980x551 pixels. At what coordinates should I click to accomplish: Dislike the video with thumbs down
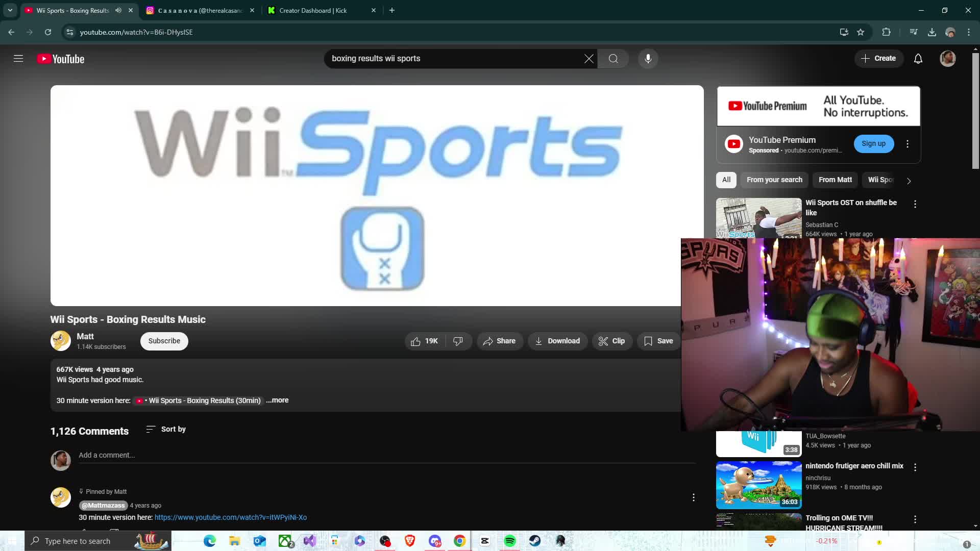458,341
